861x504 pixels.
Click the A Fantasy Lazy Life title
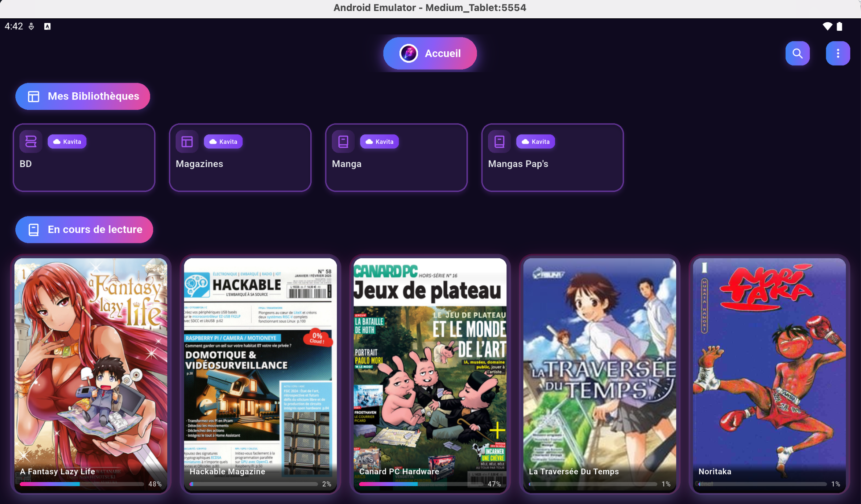[58, 472]
